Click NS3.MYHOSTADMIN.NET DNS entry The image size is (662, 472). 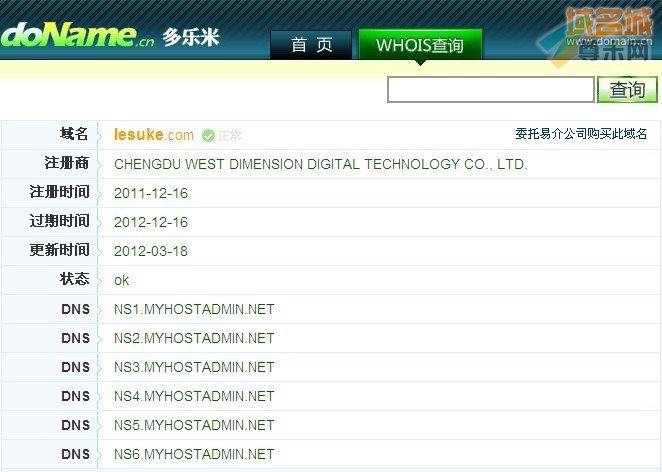[x=194, y=367]
